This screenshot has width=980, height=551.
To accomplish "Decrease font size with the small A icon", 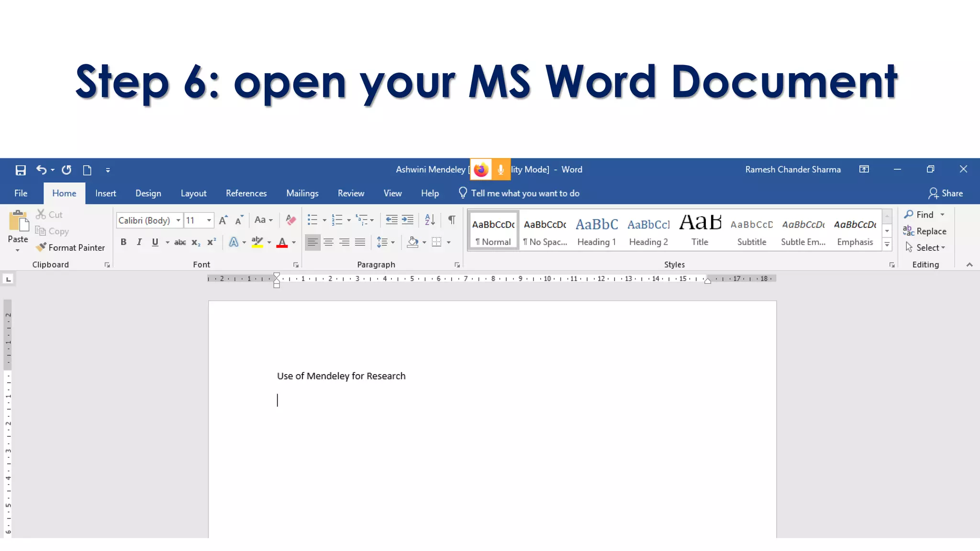I will coord(239,220).
